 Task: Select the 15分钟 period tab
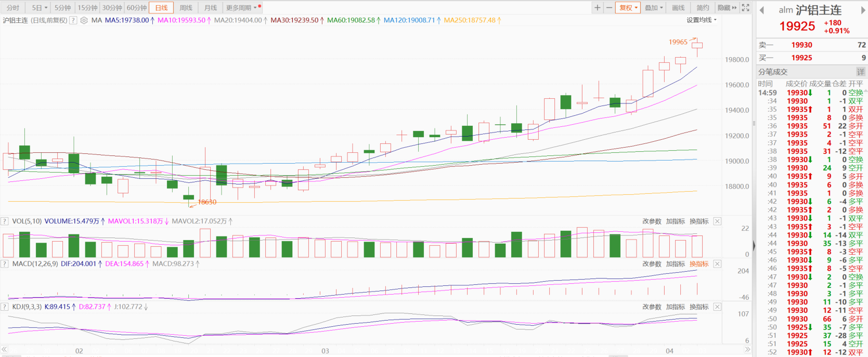click(87, 8)
